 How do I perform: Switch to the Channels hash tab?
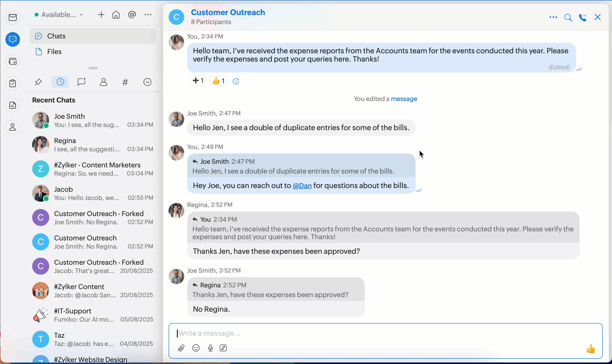[125, 82]
